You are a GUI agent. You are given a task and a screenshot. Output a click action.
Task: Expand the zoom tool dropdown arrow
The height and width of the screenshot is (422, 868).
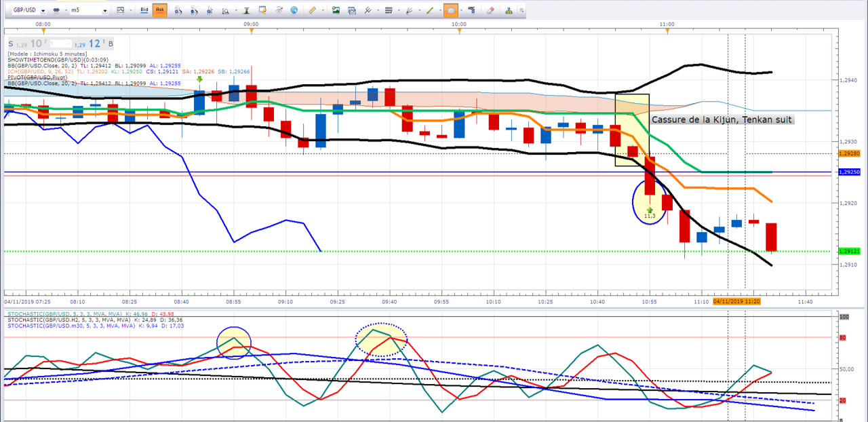(236, 10)
